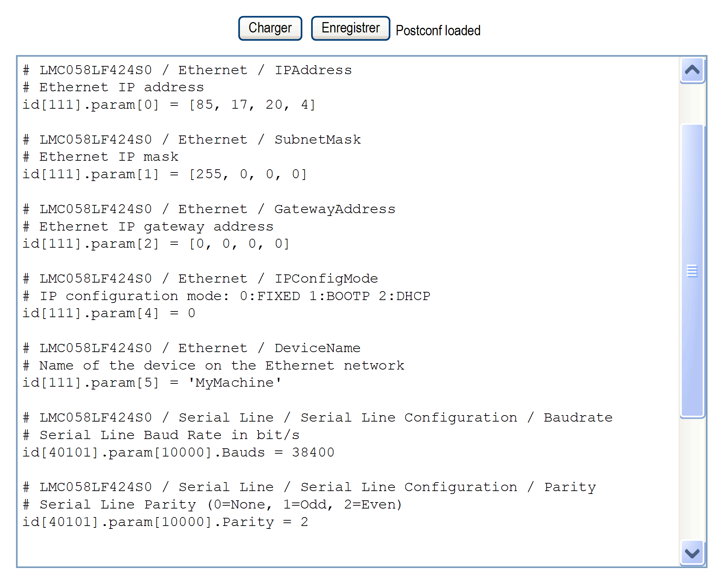
Task: Click the subnet mask value [255, 0, 0, 0]
Action: [x=248, y=174]
